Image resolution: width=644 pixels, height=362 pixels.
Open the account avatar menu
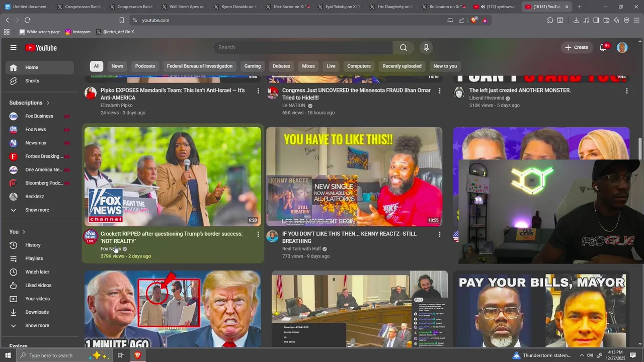622,47
